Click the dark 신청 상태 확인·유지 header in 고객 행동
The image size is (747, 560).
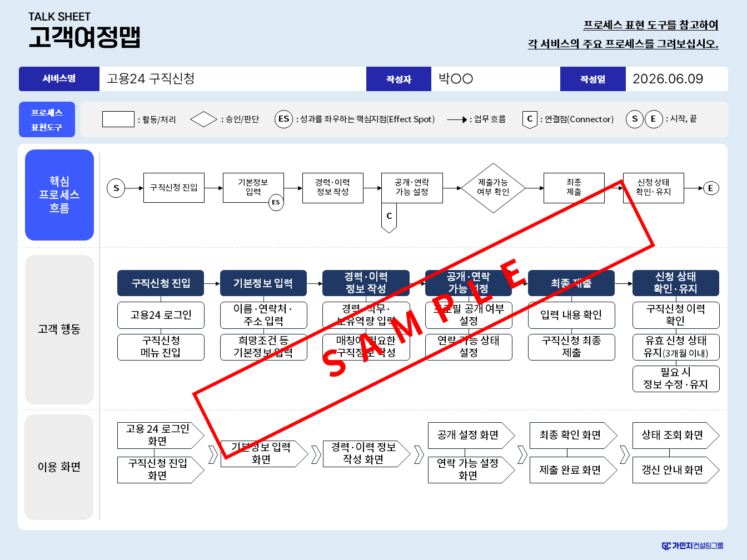676,283
